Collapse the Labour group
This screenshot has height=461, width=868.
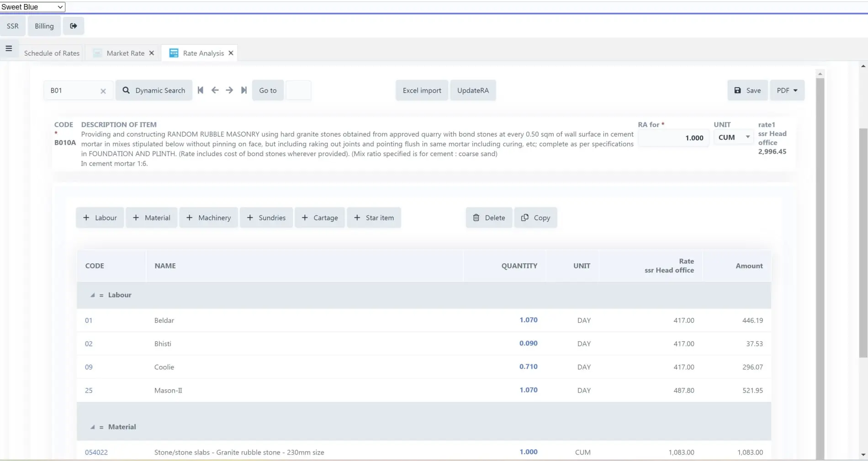[x=93, y=295]
